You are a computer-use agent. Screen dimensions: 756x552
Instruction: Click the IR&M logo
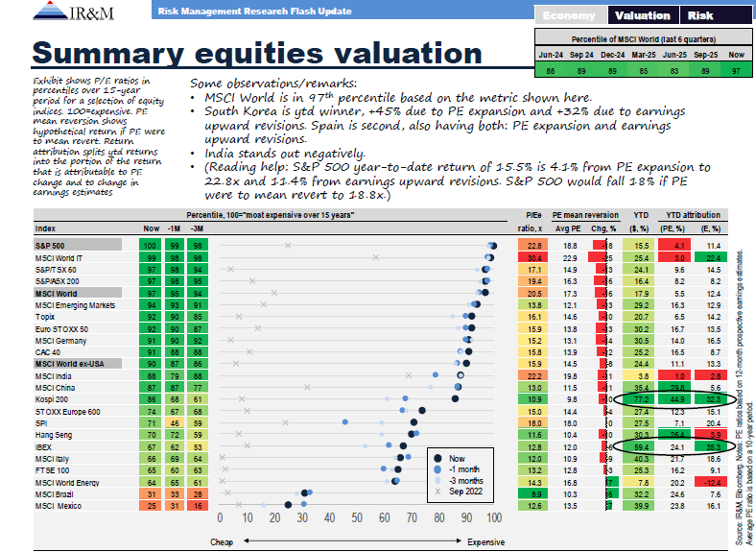pyautogui.click(x=73, y=12)
